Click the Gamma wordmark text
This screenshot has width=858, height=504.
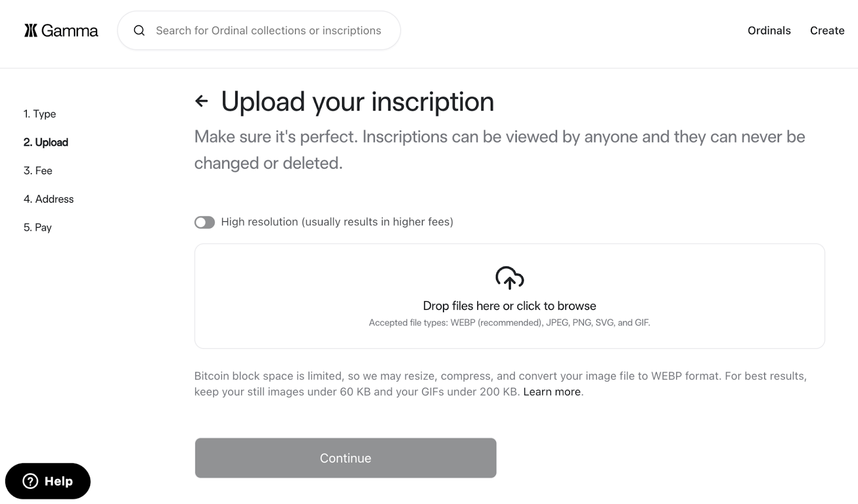pos(70,31)
